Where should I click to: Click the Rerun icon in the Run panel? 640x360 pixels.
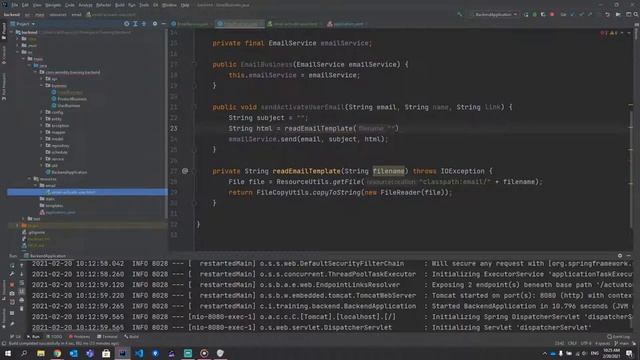coord(12,266)
